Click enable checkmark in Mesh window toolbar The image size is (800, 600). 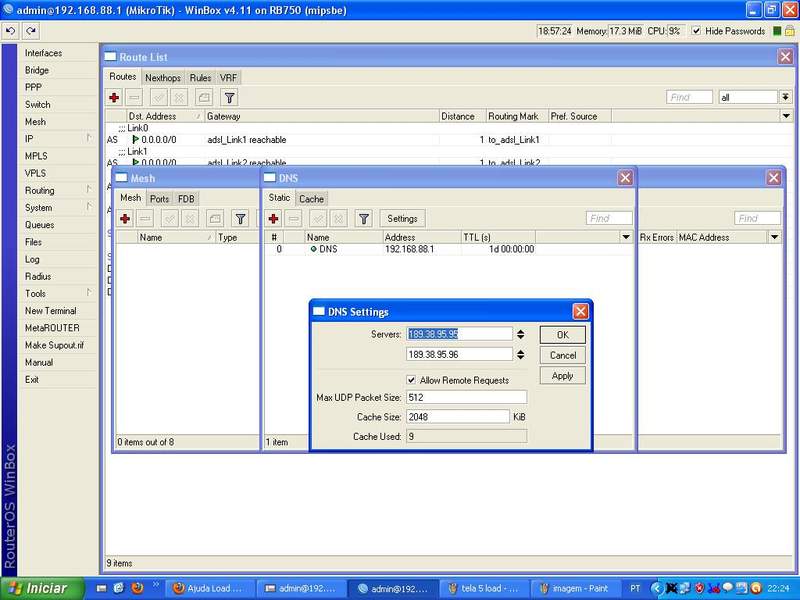[x=170, y=219]
